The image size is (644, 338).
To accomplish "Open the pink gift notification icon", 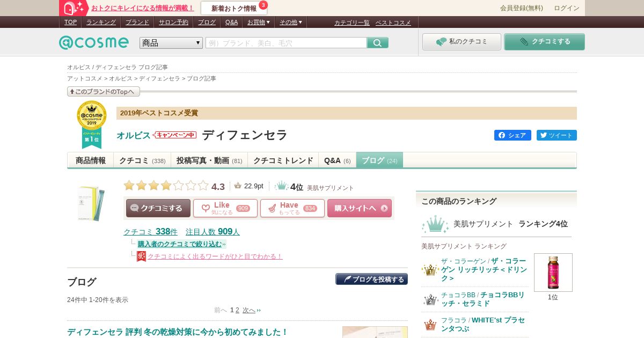I will click(x=74, y=8).
